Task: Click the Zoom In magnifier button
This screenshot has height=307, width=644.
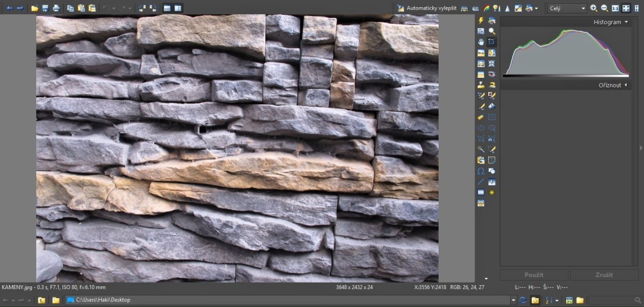Action: [594, 8]
